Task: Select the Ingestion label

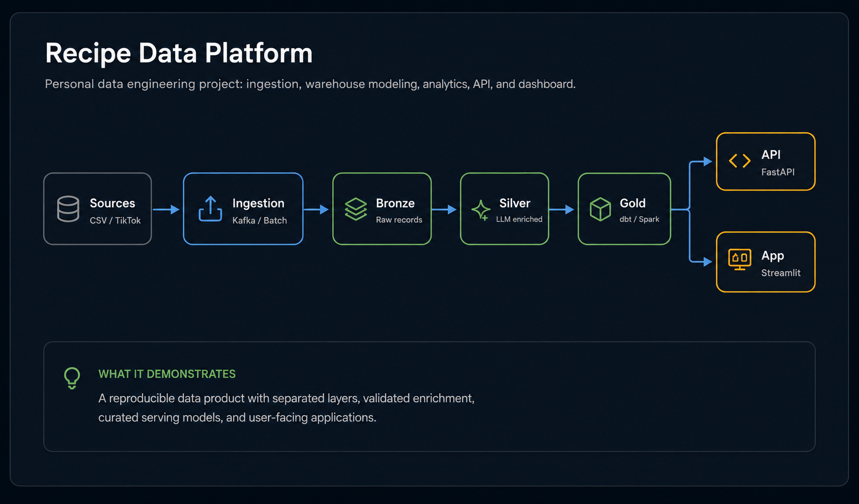Action: pyautogui.click(x=258, y=203)
